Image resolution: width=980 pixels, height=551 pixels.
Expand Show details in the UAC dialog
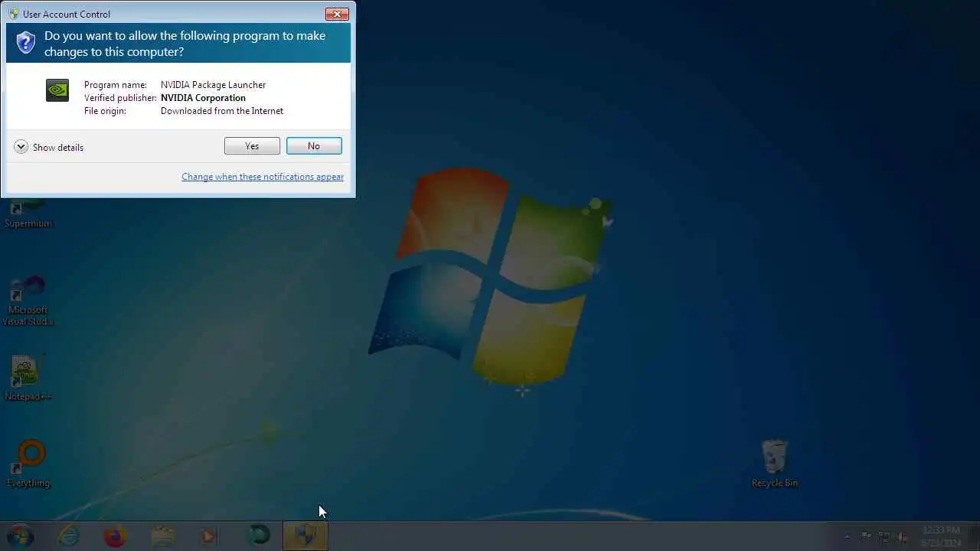coord(49,147)
